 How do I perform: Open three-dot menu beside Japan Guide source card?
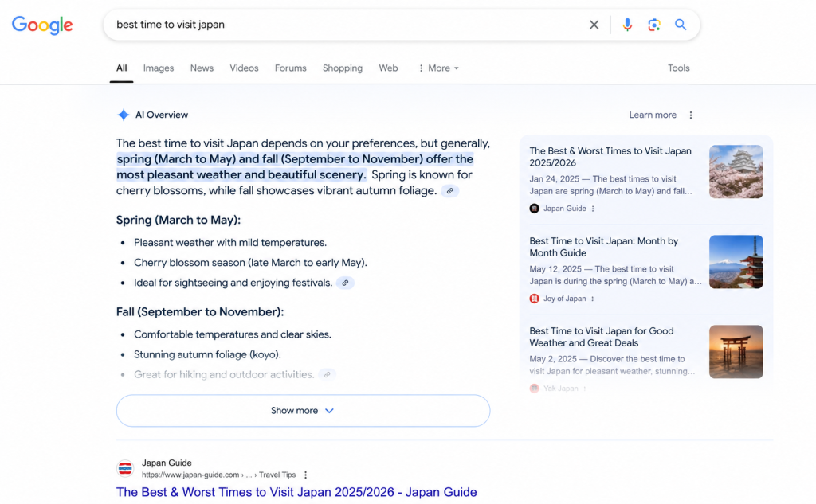pos(593,209)
